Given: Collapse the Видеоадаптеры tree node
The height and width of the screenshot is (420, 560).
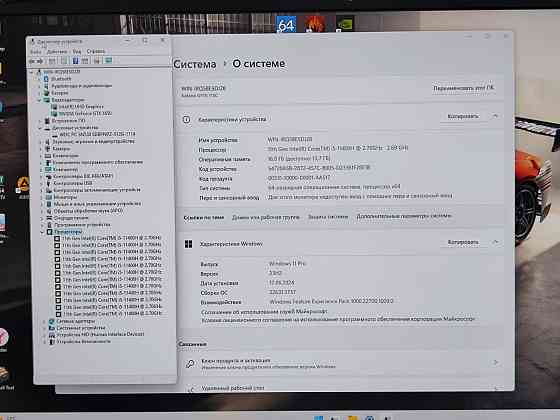Looking at the screenshot, I should click(x=39, y=100).
